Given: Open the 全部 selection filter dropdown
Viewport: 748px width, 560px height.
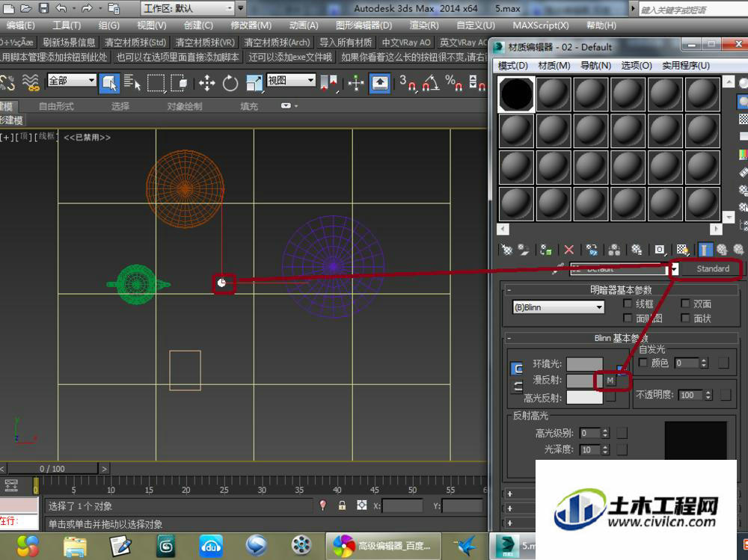Looking at the screenshot, I should [72, 81].
